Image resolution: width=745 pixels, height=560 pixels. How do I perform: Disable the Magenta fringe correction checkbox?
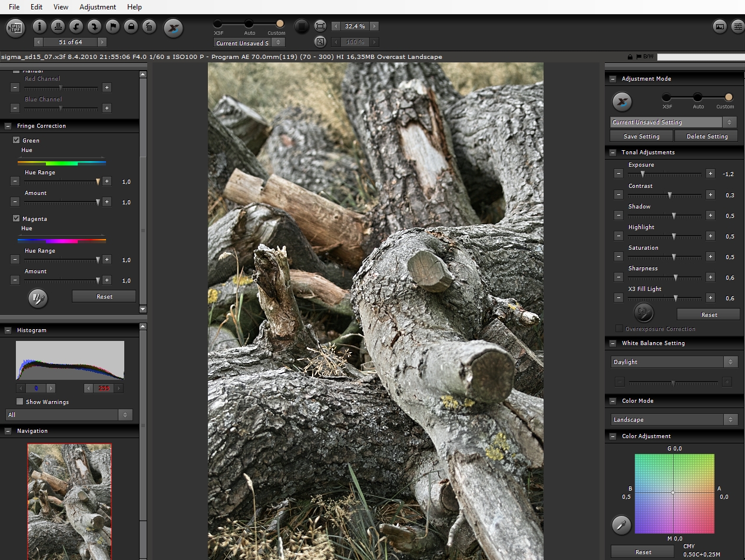pyautogui.click(x=16, y=218)
